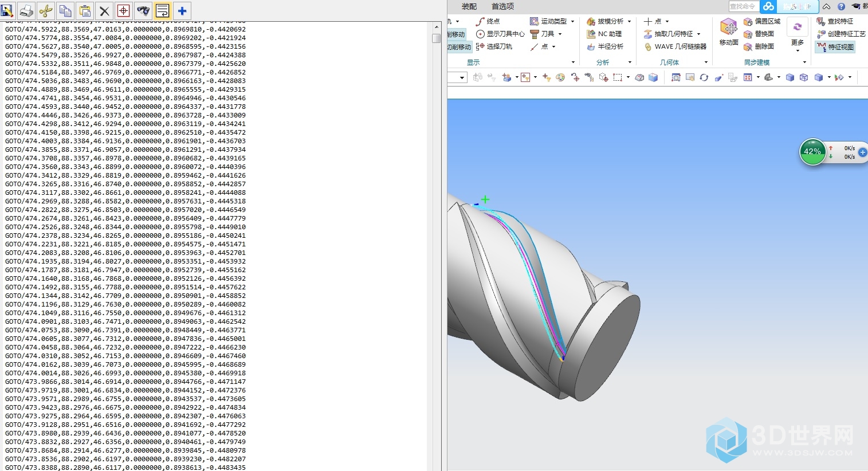Click the color palette filter icon
Viewport: 868px width, 471px height.
tap(560, 77)
